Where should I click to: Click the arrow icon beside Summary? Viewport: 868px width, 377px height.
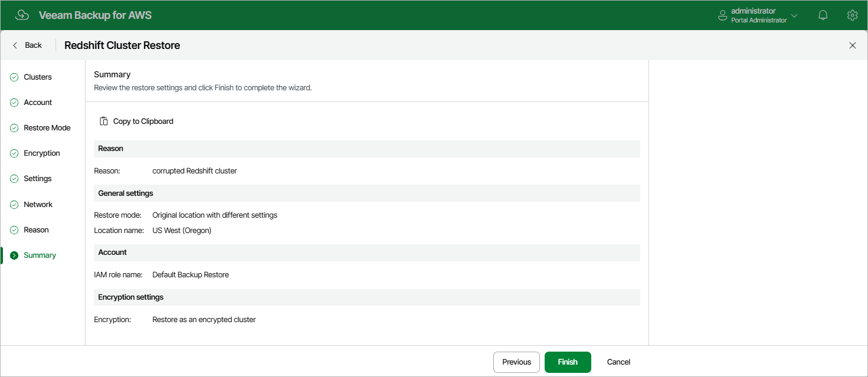[14, 255]
